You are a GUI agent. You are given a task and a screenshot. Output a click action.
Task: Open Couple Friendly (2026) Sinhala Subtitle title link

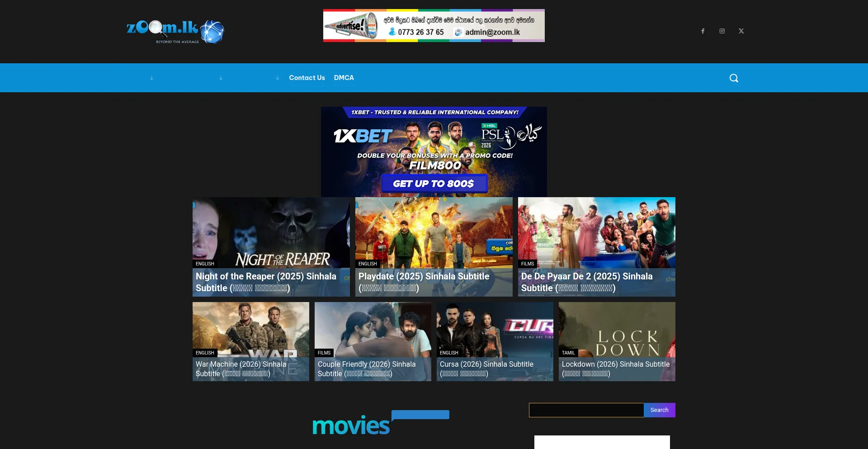(367, 369)
